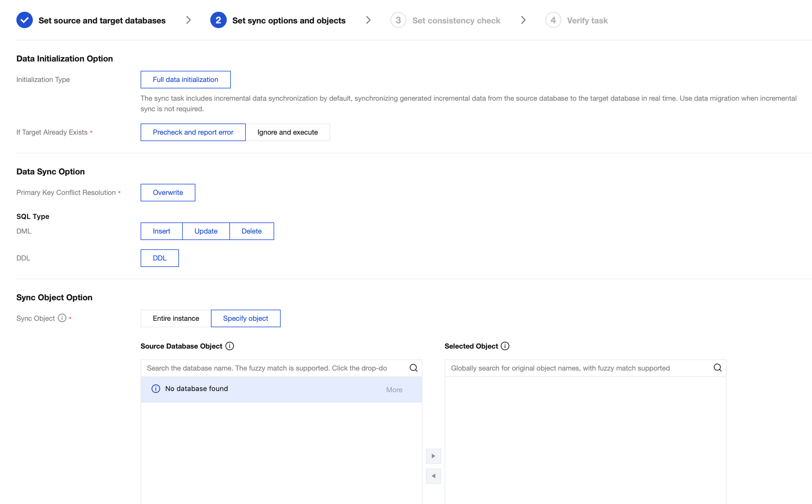Click the Sync Object info icon
This screenshot has height=504, width=812.
click(x=62, y=318)
